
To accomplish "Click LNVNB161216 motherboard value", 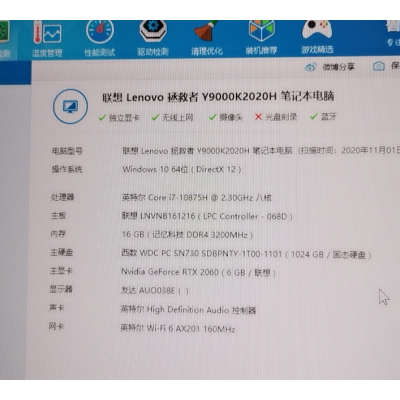I will [207, 216].
